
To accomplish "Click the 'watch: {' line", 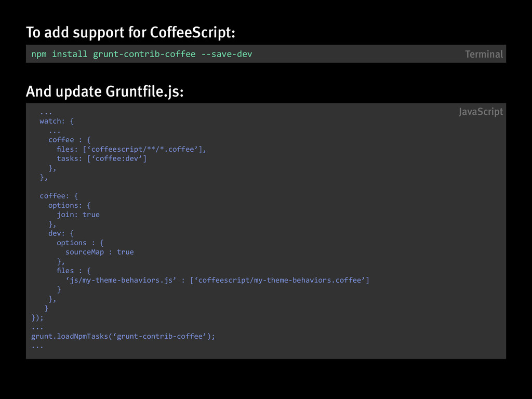I will (57, 121).
